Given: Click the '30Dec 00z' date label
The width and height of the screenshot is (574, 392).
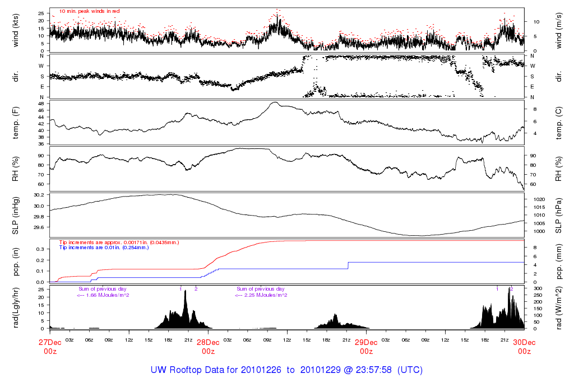Looking at the screenshot, I should point(524,347).
